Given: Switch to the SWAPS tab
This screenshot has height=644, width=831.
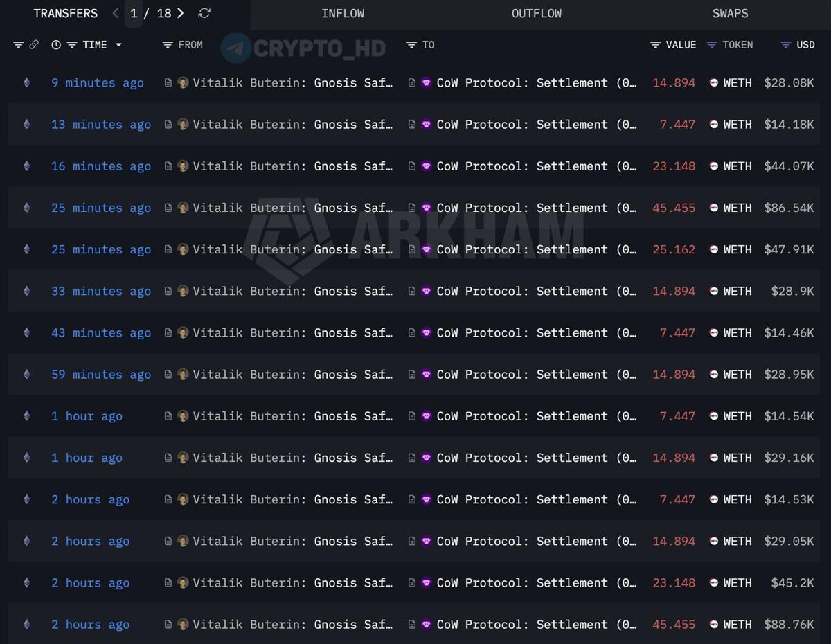Looking at the screenshot, I should (x=731, y=13).
